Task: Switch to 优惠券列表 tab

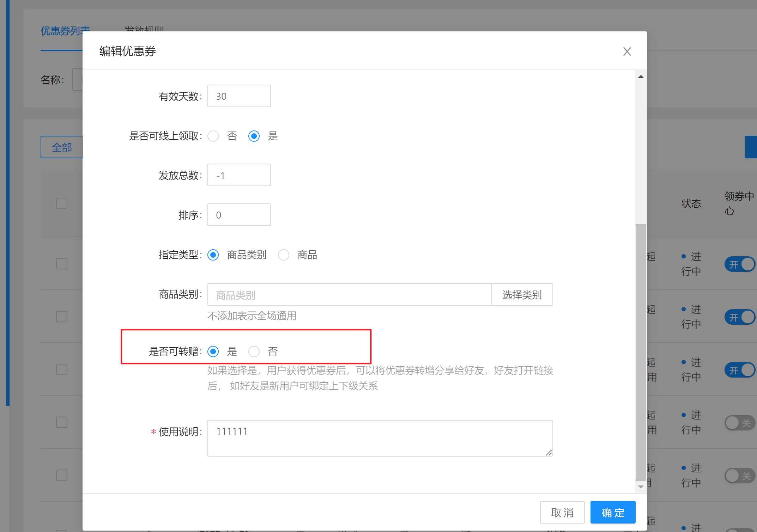Action: click(61, 31)
